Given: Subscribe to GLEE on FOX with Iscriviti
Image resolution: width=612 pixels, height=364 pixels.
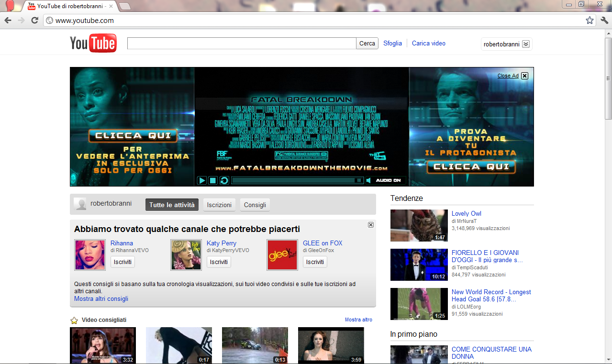Looking at the screenshot, I should click(x=315, y=262).
